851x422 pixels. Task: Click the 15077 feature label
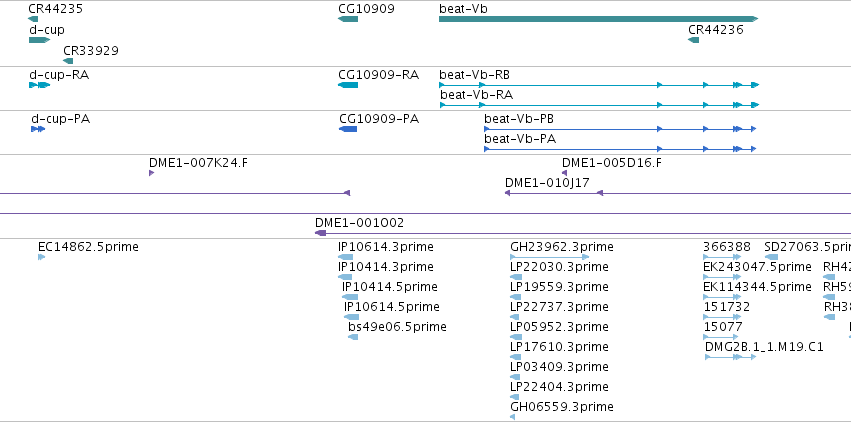pos(723,327)
